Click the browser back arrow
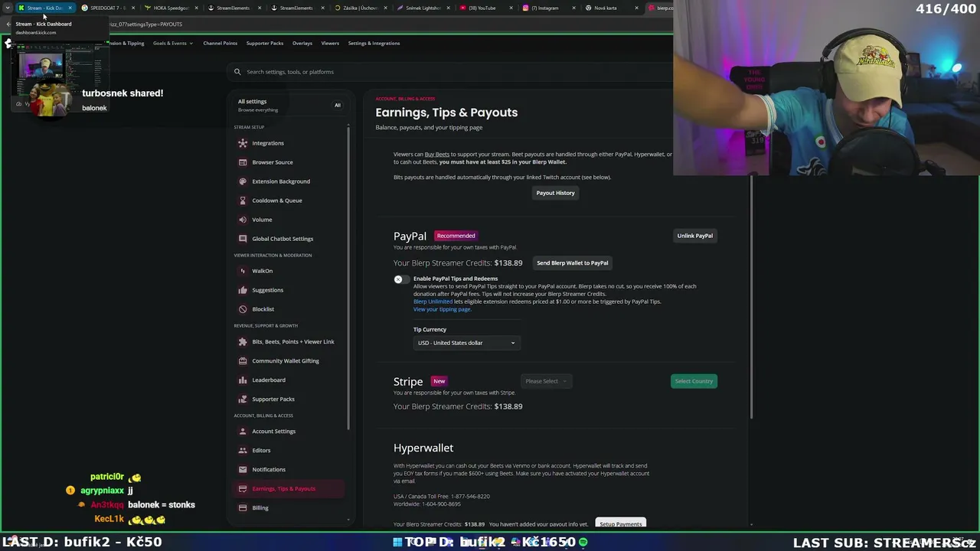 coord(8,24)
